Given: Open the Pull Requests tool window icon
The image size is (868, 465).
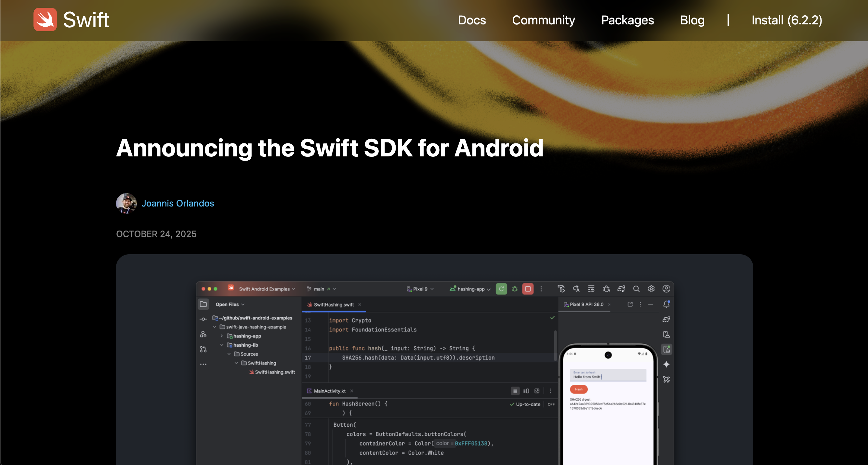Looking at the screenshot, I should coord(203,349).
